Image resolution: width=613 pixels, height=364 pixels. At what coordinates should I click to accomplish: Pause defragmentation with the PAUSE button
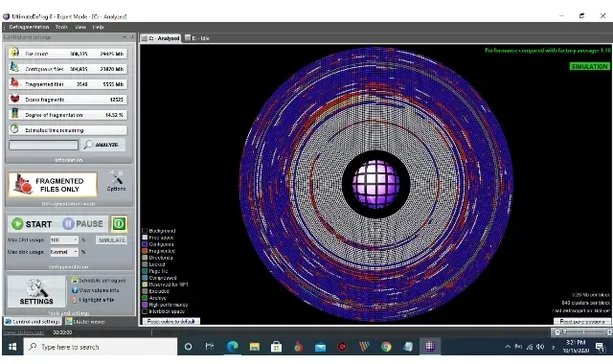coord(82,224)
